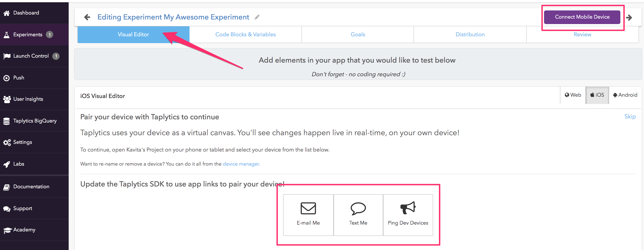The height and width of the screenshot is (250, 644).
Task: Open Experiments in the sidebar
Action: (x=27, y=35)
